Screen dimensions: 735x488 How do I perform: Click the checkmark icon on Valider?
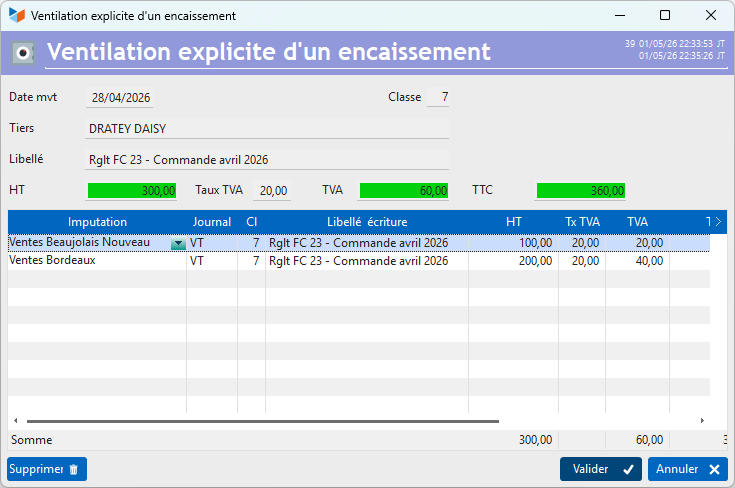tap(628, 469)
